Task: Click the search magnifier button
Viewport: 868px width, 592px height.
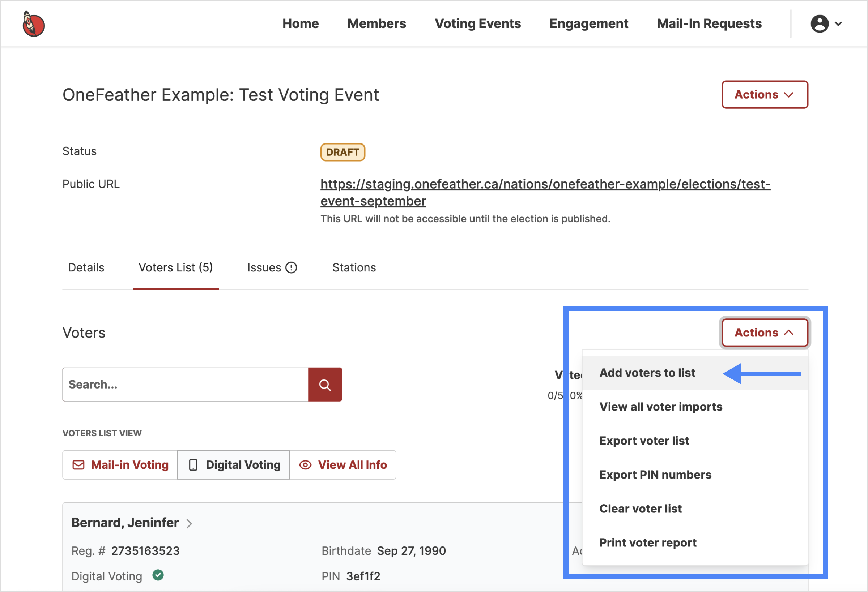Action: click(x=325, y=385)
